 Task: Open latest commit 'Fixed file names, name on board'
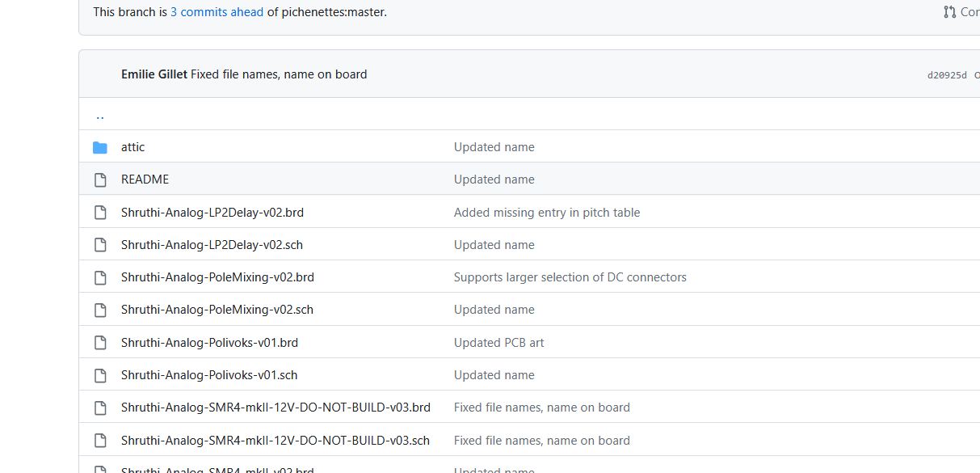pos(279,74)
